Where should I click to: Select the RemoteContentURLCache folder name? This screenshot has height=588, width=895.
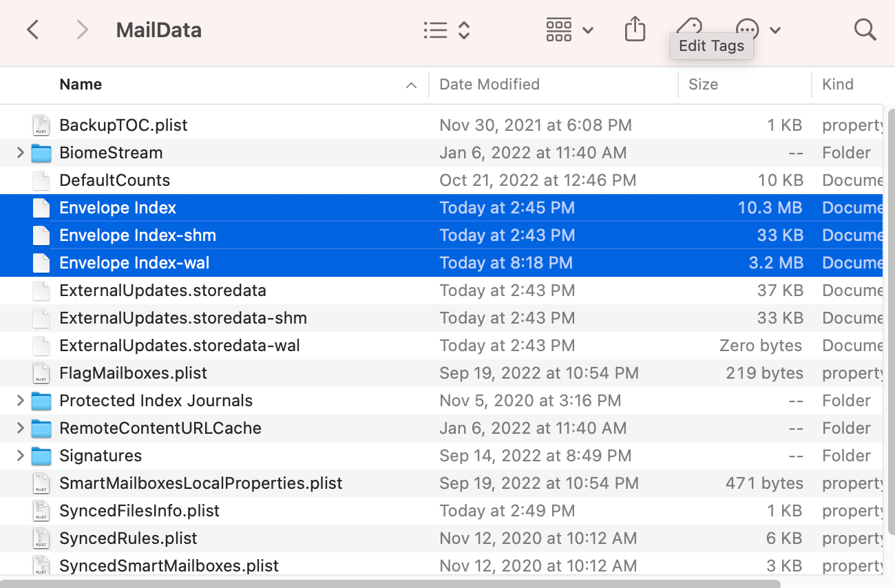160,428
